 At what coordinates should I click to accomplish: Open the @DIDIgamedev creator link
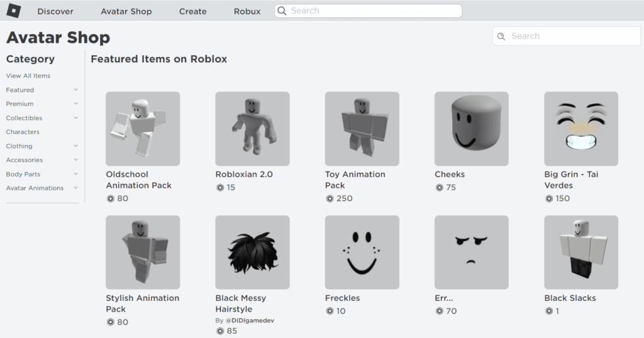pyautogui.click(x=250, y=320)
